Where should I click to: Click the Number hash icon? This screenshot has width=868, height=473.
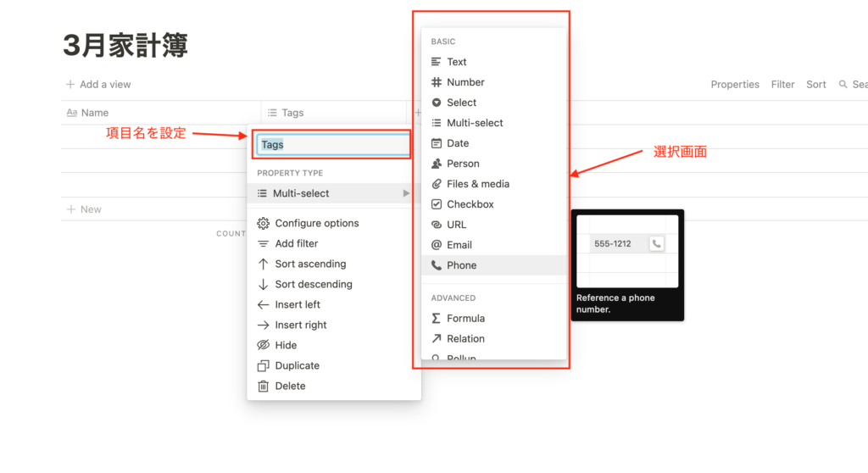tap(437, 82)
